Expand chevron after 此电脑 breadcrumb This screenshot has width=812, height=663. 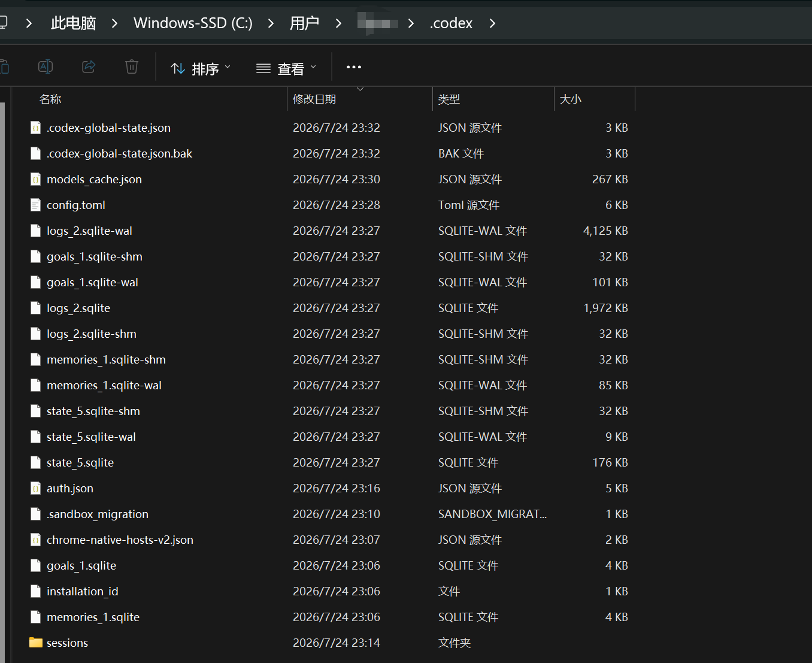click(114, 23)
